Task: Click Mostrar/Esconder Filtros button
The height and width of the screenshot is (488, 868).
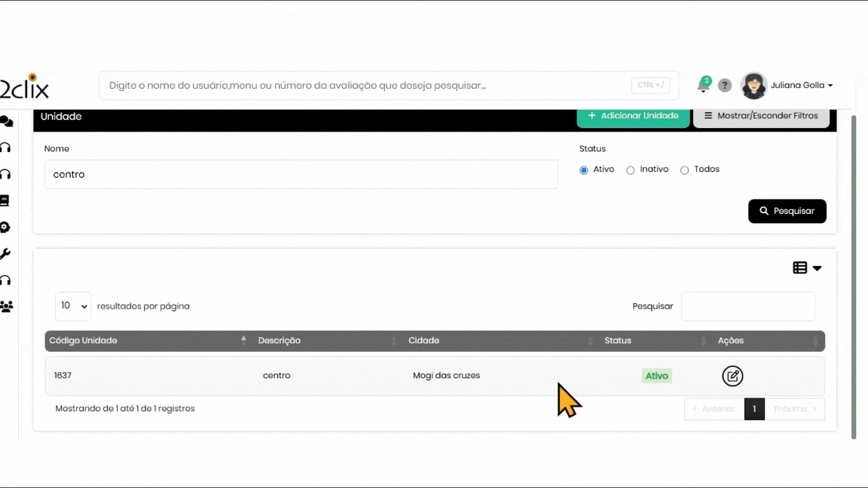Action: [761, 117]
